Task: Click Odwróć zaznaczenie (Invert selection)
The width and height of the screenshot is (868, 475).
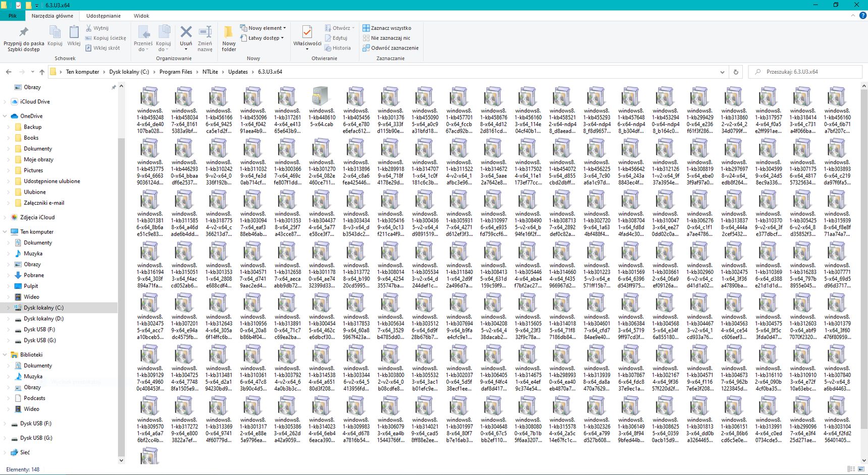Action: click(x=390, y=48)
